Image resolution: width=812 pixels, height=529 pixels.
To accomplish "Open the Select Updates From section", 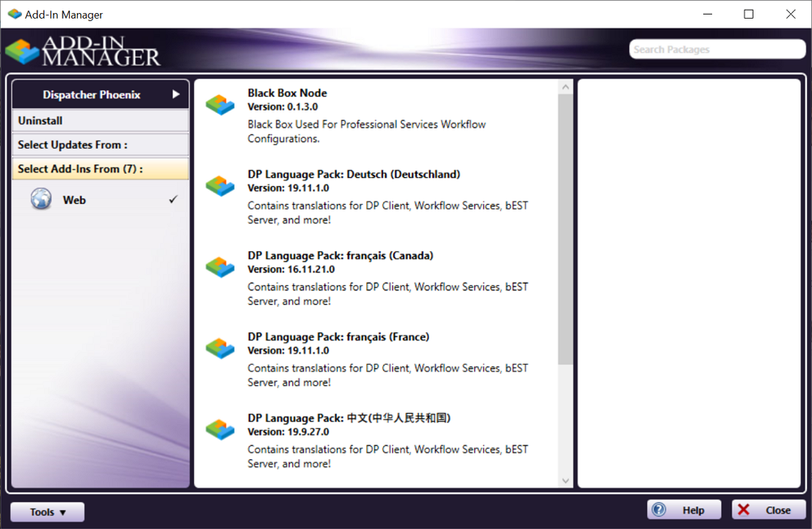I will [x=101, y=145].
